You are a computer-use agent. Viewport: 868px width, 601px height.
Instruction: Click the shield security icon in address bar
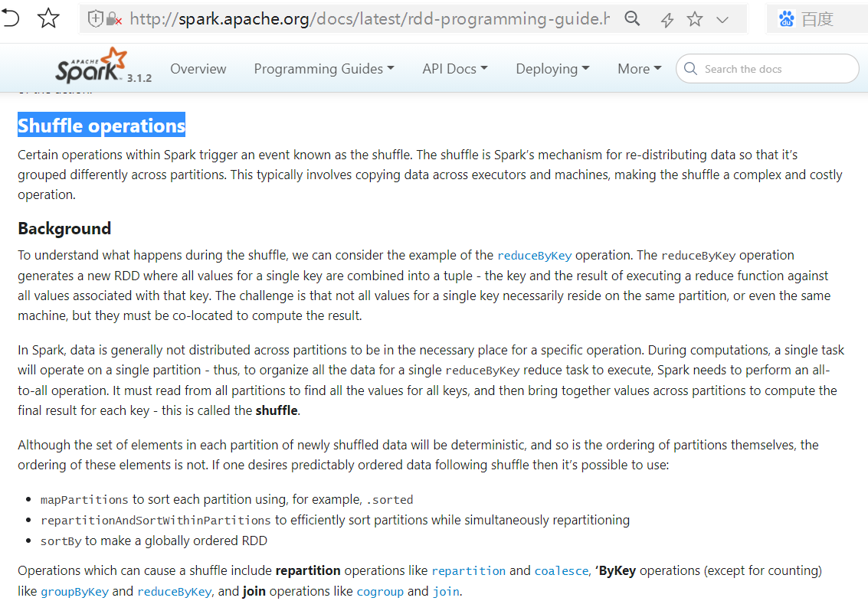pyautogui.click(x=96, y=19)
